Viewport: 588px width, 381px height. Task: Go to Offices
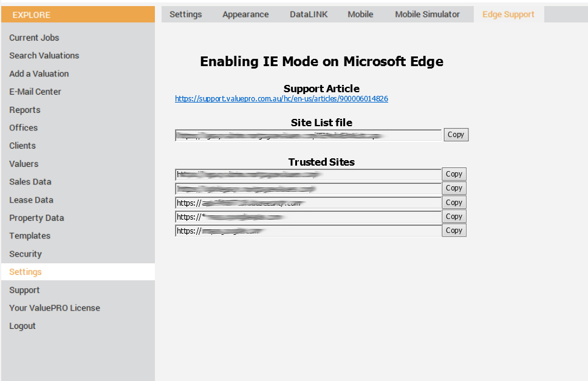(24, 128)
